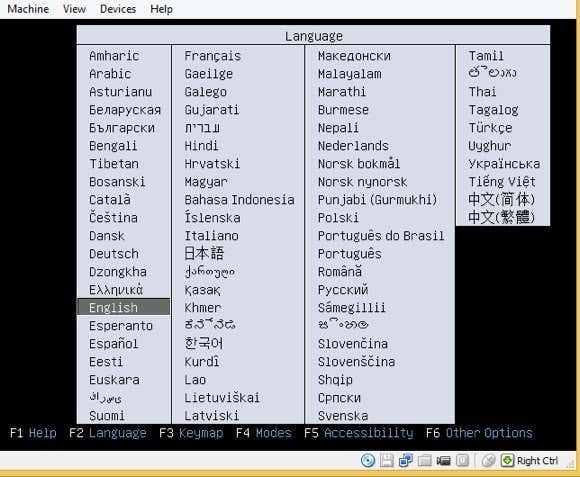Open the network adapters status icon
This screenshot has height=477, width=580.
(406, 460)
